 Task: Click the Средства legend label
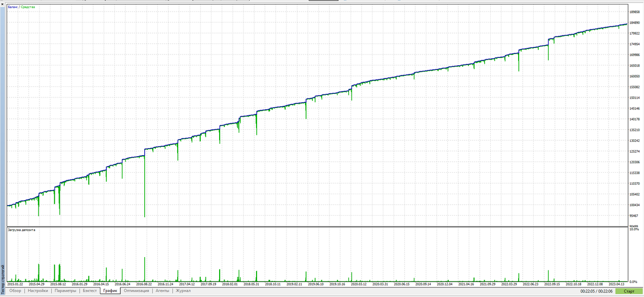point(28,7)
